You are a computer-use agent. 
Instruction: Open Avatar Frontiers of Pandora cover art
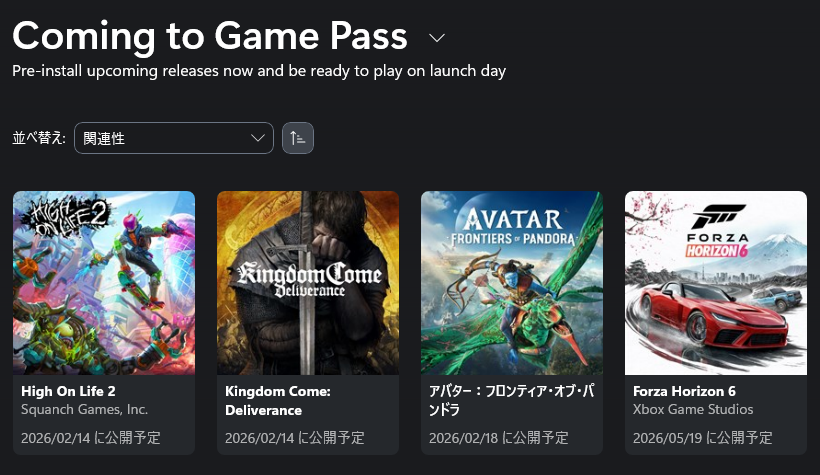pos(512,283)
